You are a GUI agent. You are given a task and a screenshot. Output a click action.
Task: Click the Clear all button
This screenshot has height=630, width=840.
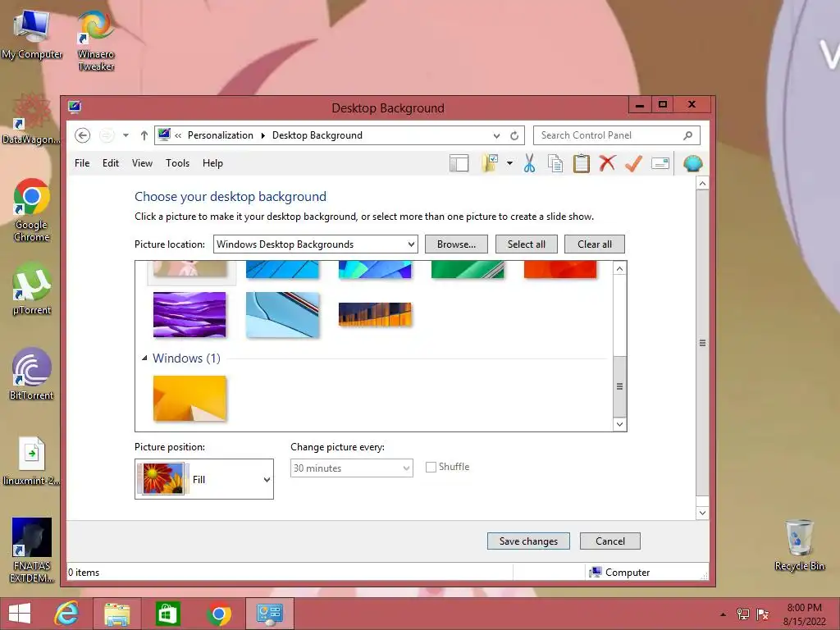click(595, 244)
